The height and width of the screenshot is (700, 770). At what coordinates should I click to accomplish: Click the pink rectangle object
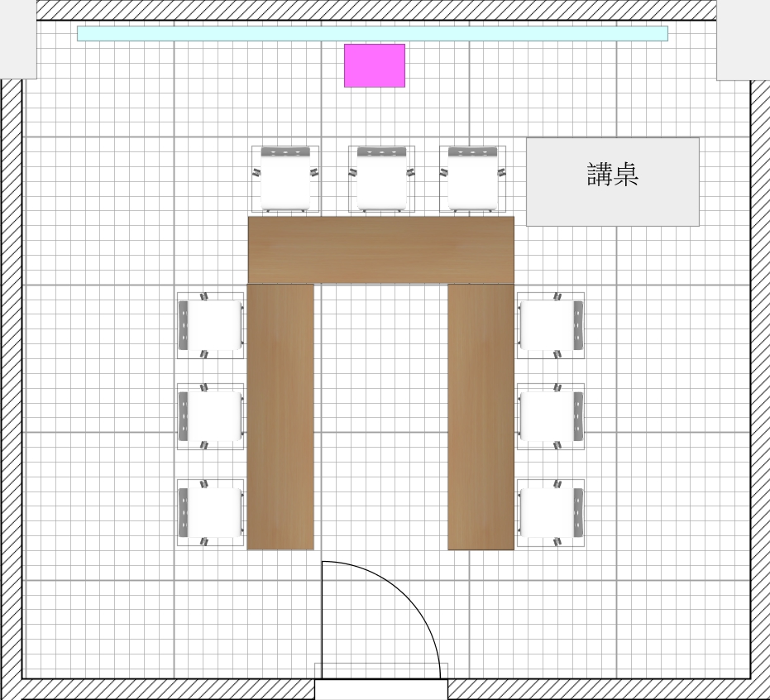click(375, 65)
